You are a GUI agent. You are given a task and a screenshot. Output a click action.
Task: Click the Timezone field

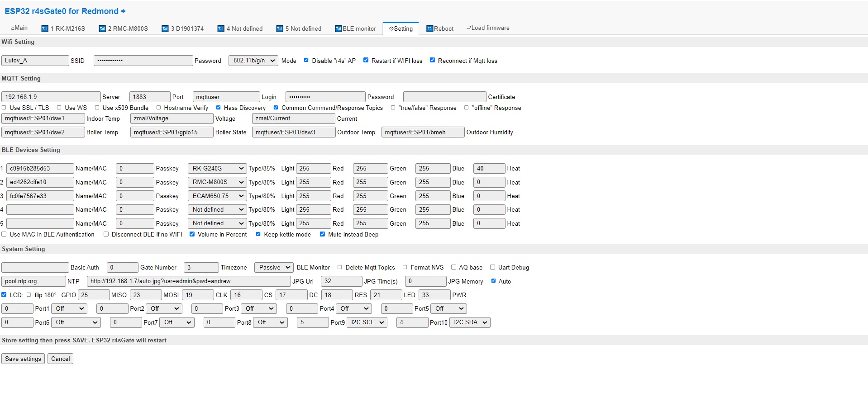[201, 267]
